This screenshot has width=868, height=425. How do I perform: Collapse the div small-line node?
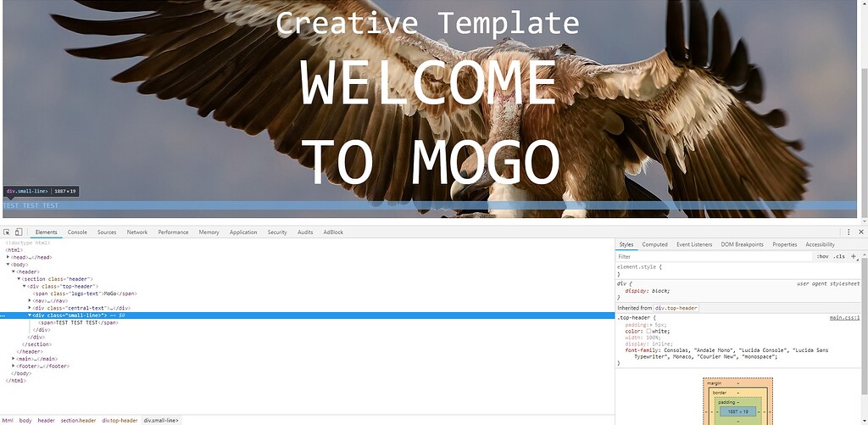point(30,315)
